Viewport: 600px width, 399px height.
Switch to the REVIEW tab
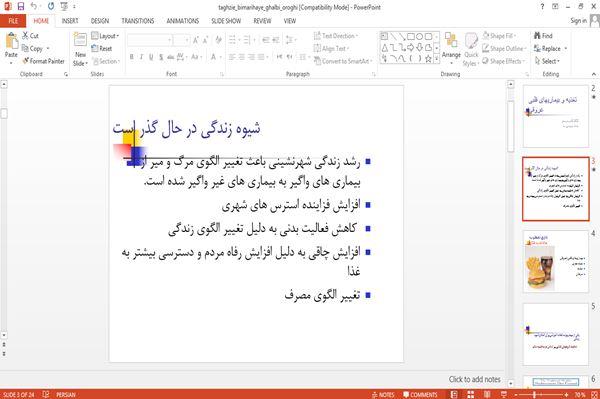pyautogui.click(x=262, y=21)
